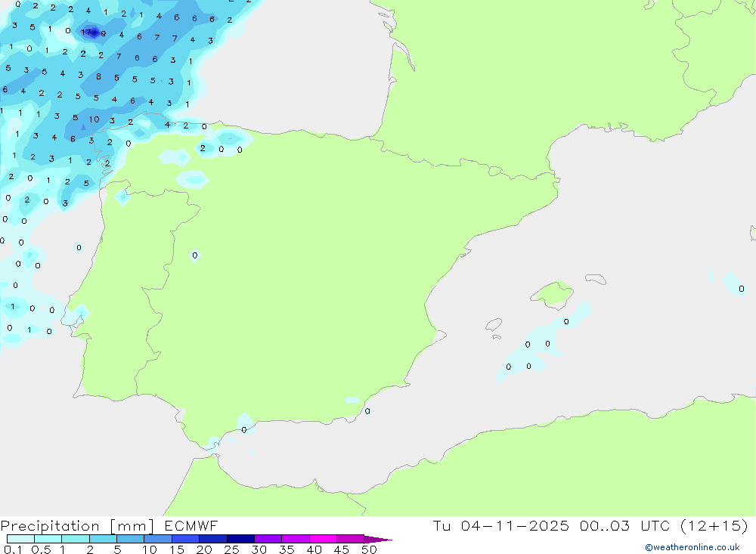
Task: Click the legend label '35'
Action: click(287, 549)
